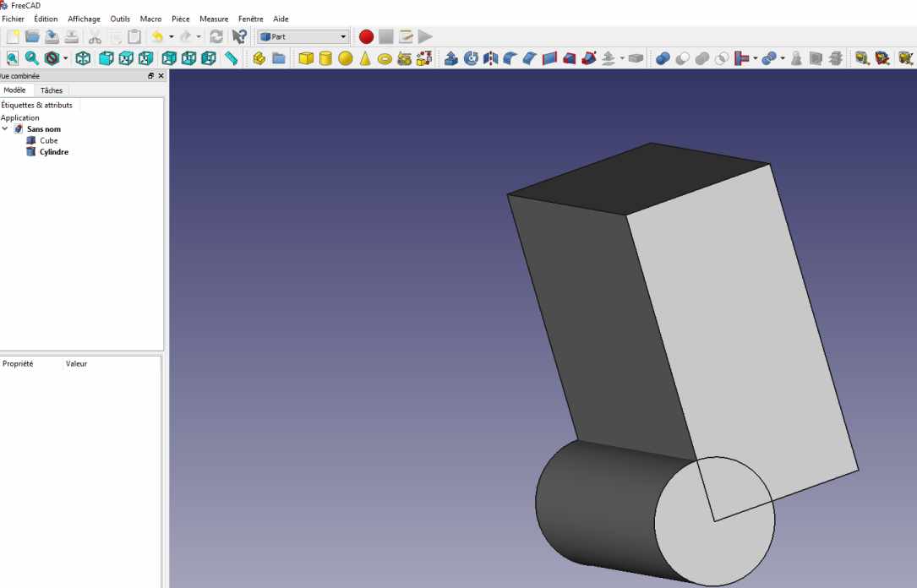Click the Mirror tool icon
The image size is (917, 588).
[490, 58]
